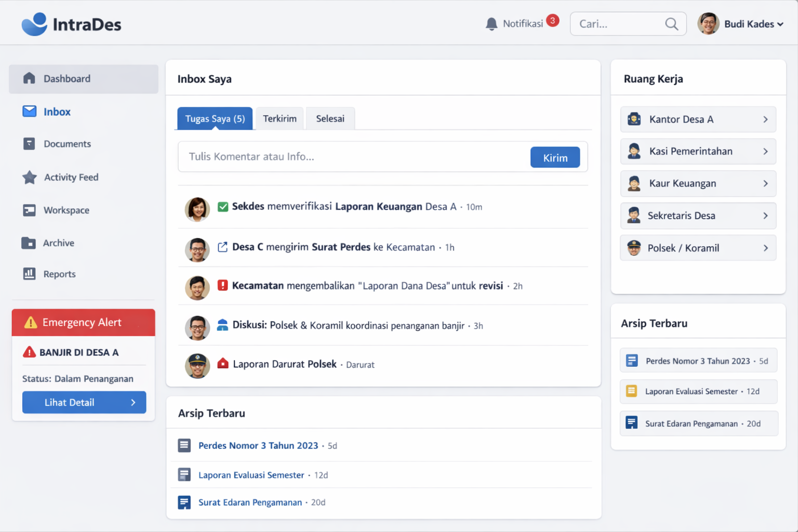Click Lihat Detail for flood alert
The width and height of the screenshot is (798, 532).
(84, 402)
